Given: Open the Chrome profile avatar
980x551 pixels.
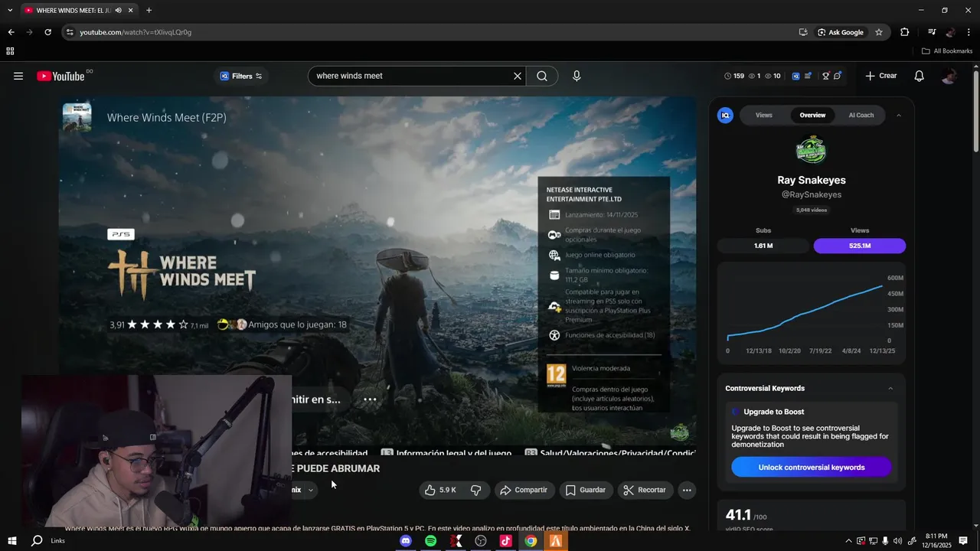Looking at the screenshot, I should (950, 32).
